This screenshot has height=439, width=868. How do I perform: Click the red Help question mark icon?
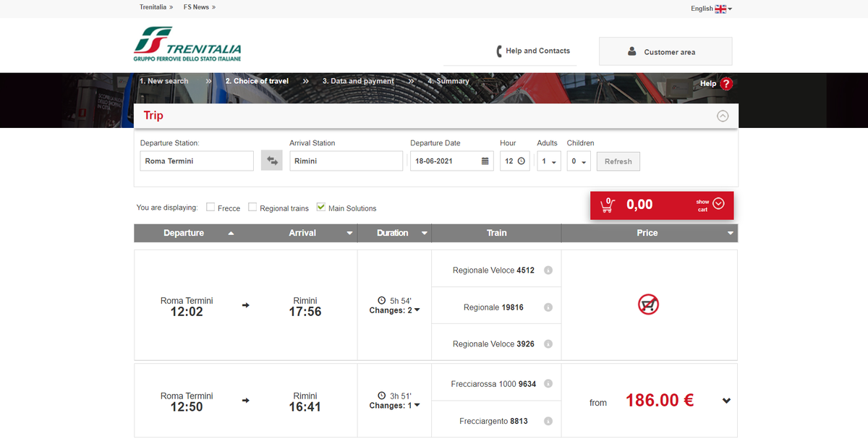(x=726, y=84)
